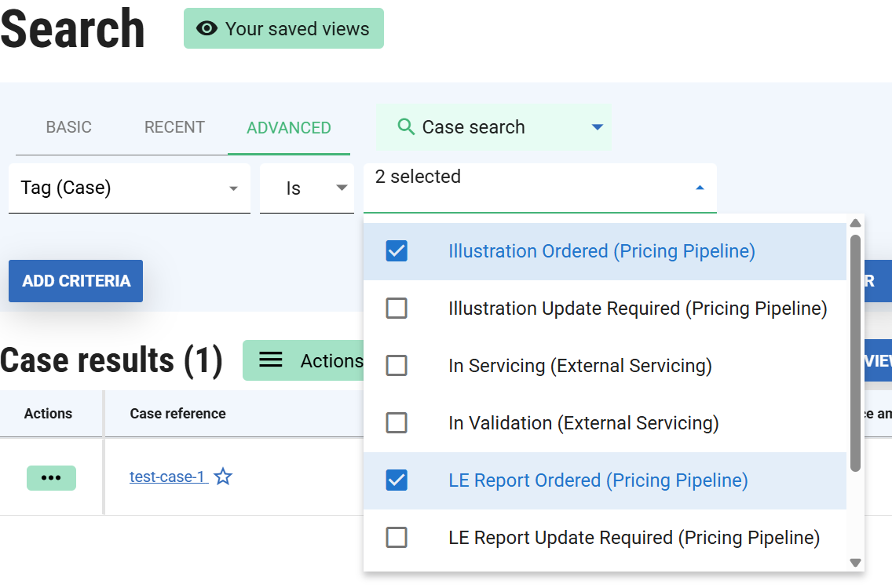Image resolution: width=892 pixels, height=588 pixels.
Task: Expand the Case search type dropdown
Action: 597,127
